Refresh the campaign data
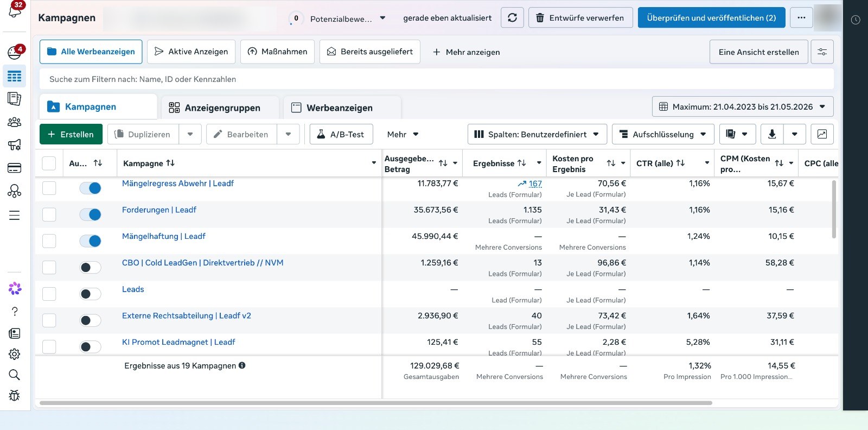The image size is (868, 430). 512,18
